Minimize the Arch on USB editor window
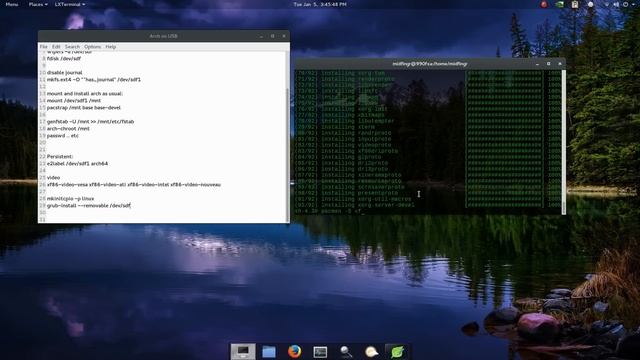 pyautogui.click(x=261, y=36)
